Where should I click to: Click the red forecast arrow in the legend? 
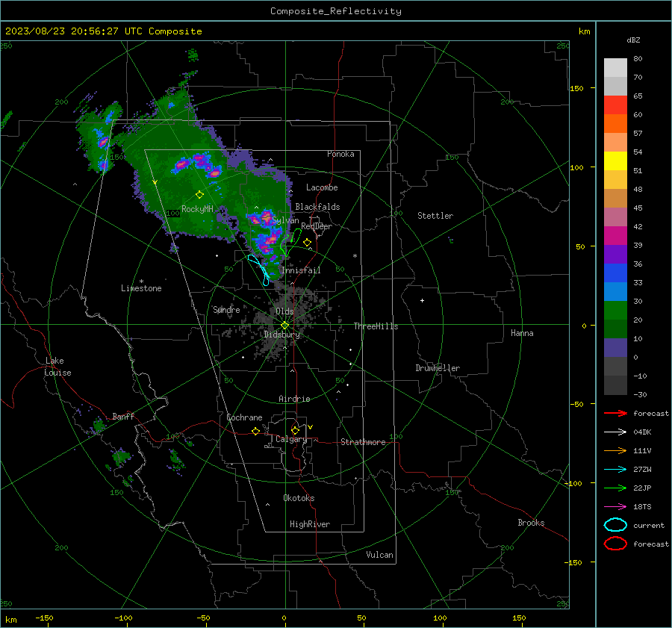click(x=615, y=413)
